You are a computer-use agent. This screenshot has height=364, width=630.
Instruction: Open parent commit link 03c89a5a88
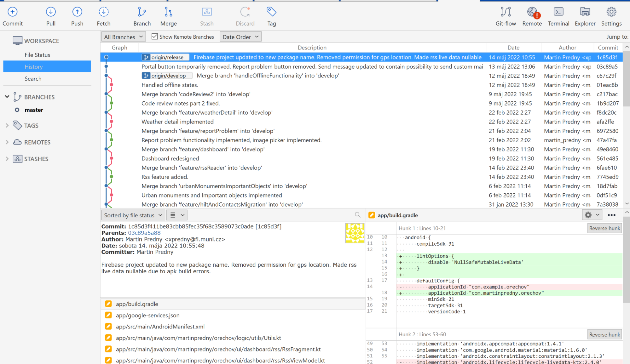pyautogui.click(x=144, y=233)
